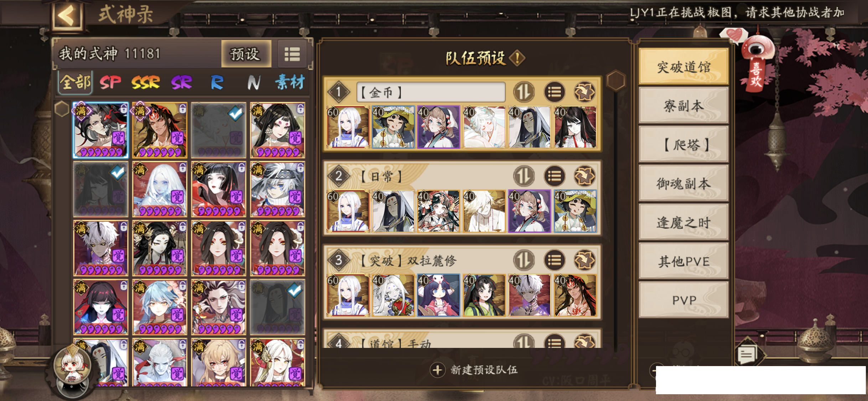Viewport: 868px width, 401px height.
Task: Click the preset list scrollbar hexagon handle
Action: click(616, 80)
